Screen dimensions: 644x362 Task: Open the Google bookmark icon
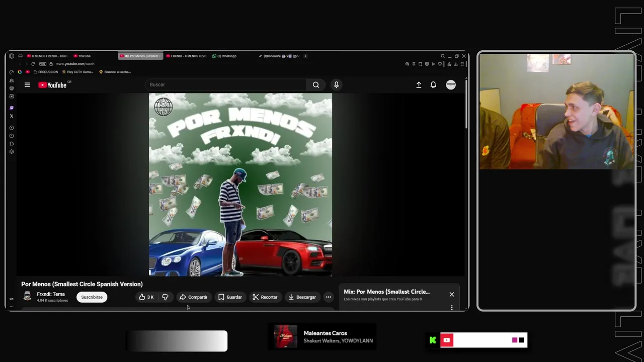coord(20,72)
